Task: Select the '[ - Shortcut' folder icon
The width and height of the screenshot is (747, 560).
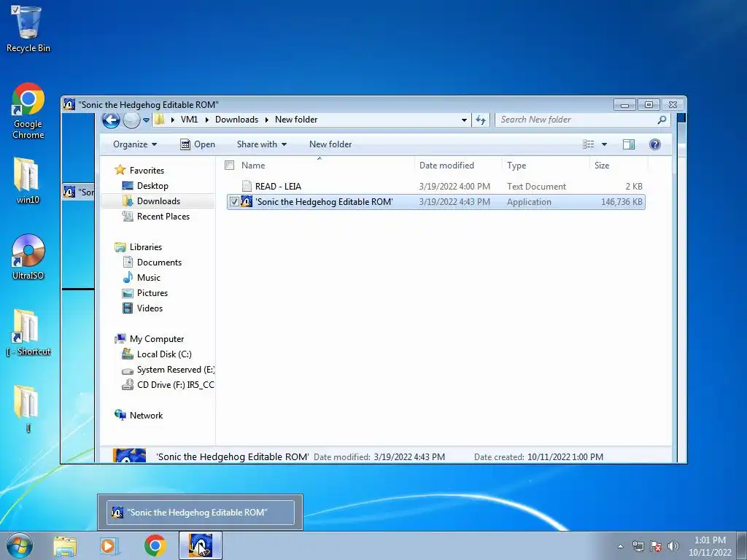Action: [x=28, y=332]
